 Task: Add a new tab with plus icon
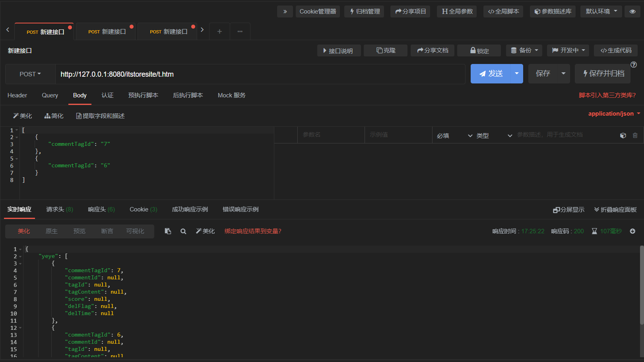(219, 31)
